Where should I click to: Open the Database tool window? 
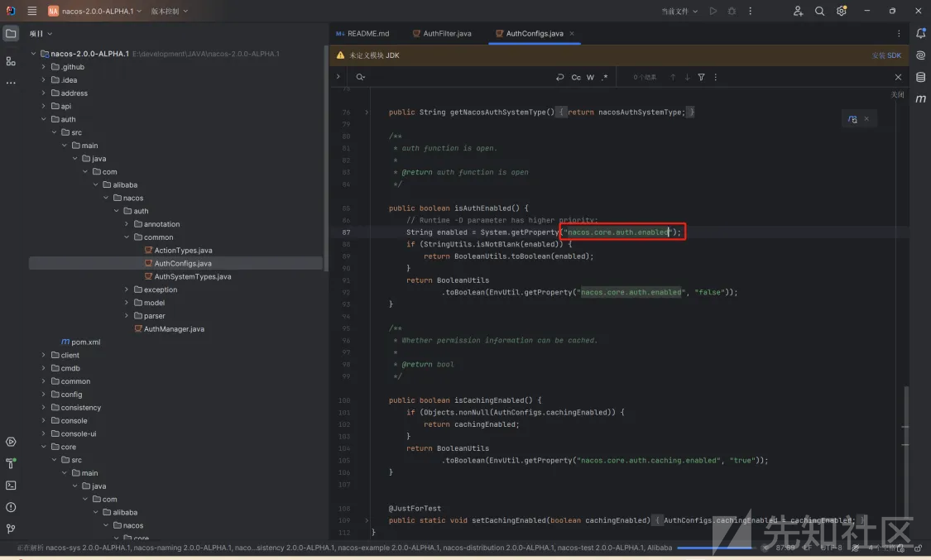pyautogui.click(x=921, y=77)
